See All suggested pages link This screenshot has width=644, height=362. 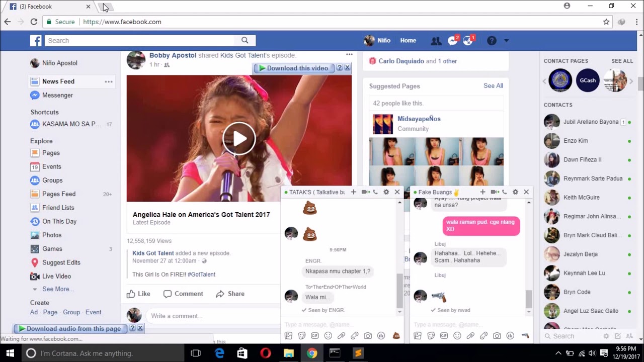493,86
